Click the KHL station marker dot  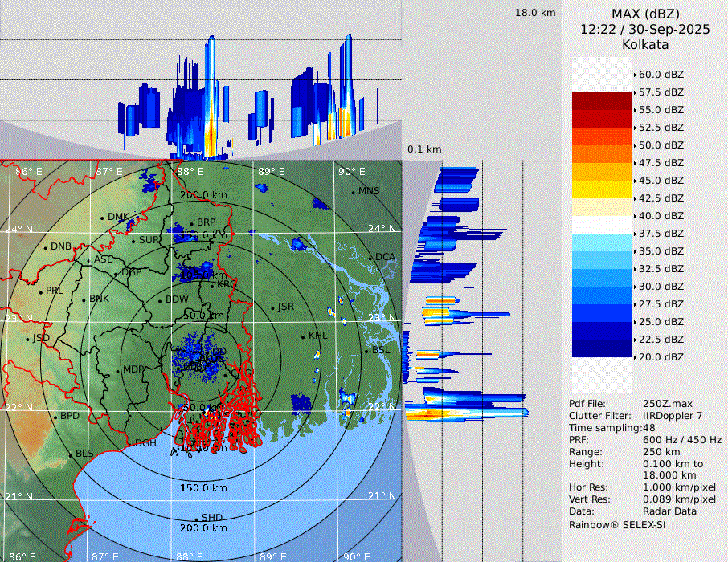pos(304,336)
